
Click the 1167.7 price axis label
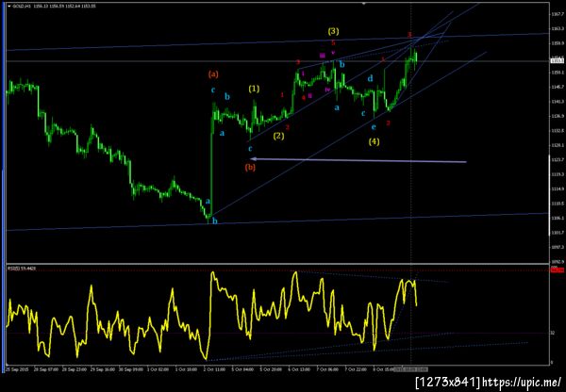point(557,14)
